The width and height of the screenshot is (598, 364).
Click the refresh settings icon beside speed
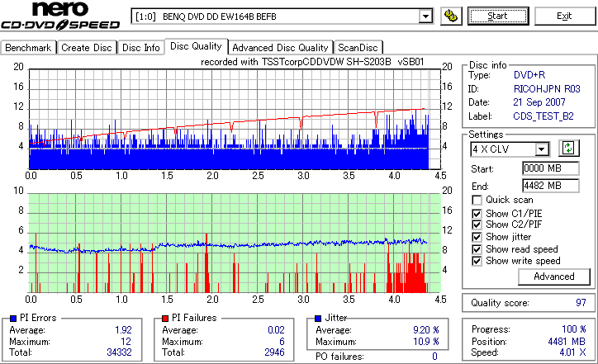point(568,149)
